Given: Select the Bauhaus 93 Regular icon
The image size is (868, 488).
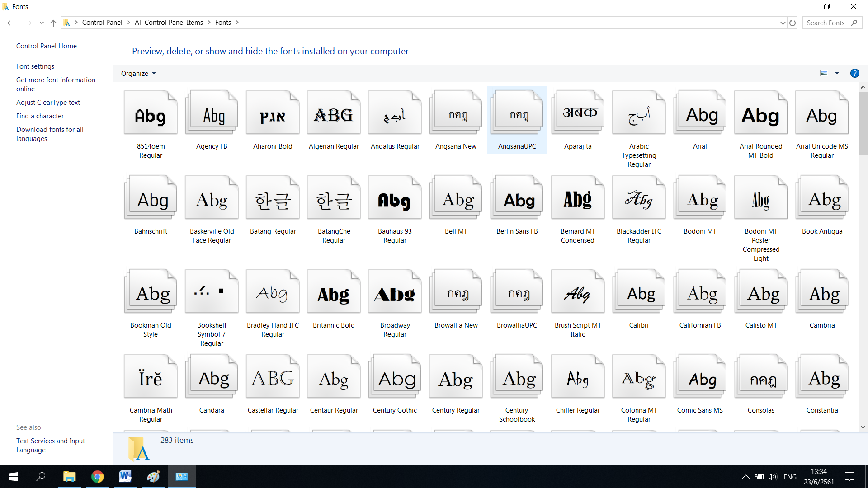Looking at the screenshot, I should click(x=395, y=197).
